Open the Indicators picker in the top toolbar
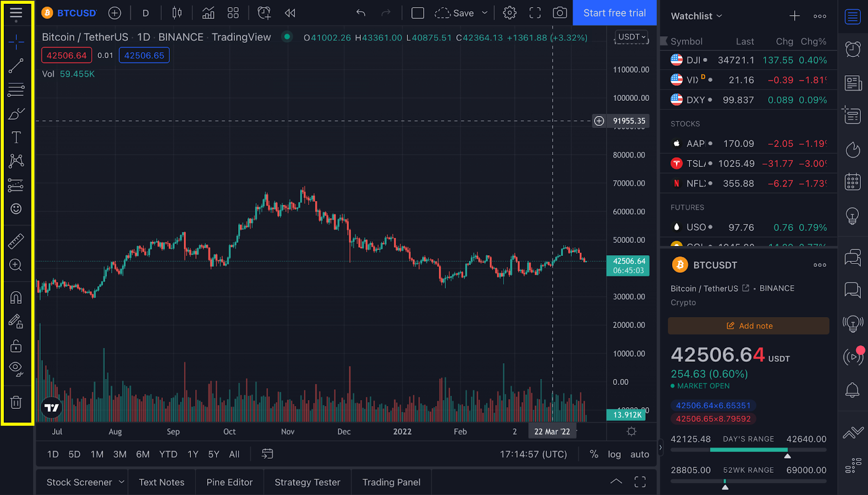The height and width of the screenshot is (495, 868). (208, 12)
